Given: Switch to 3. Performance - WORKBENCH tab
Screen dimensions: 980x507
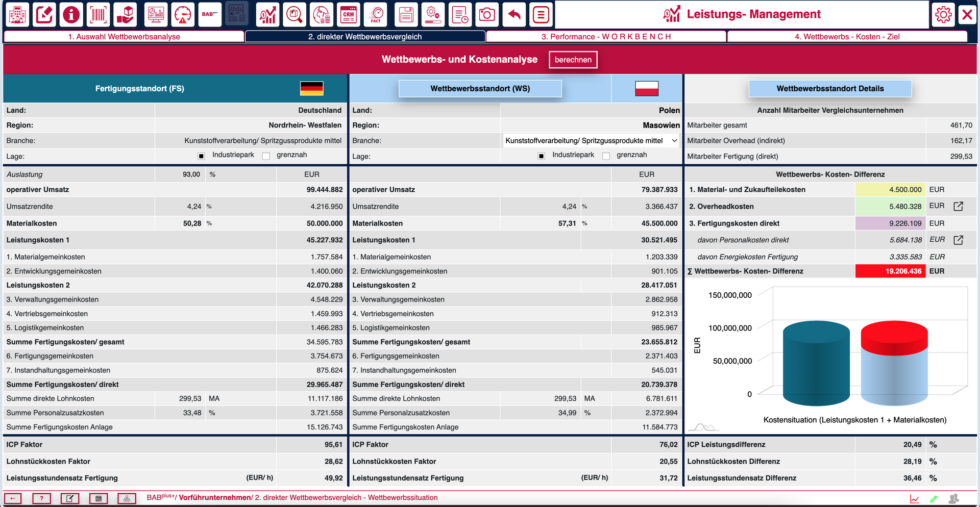Looking at the screenshot, I should [606, 37].
